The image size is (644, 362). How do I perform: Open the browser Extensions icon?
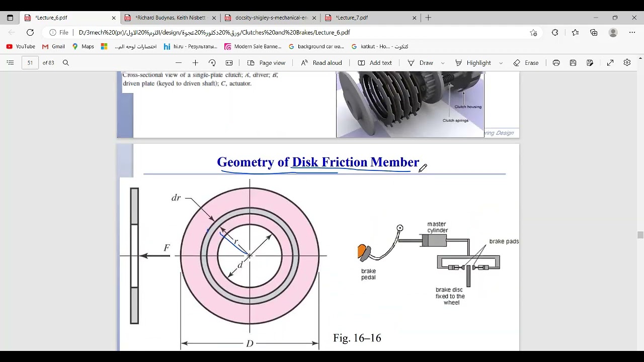point(555,32)
